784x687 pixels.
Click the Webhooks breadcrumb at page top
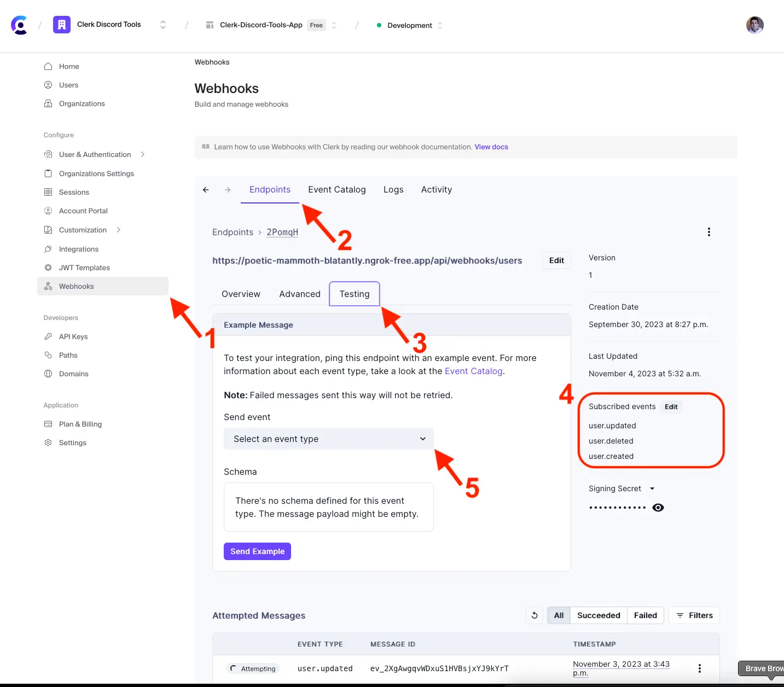pyautogui.click(x=212, y=62)
